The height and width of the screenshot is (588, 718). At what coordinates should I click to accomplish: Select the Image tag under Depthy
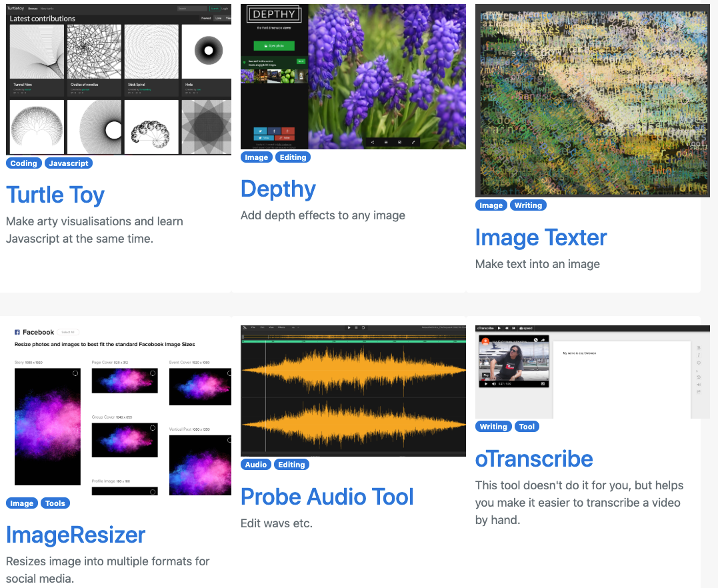pos(257,157)
